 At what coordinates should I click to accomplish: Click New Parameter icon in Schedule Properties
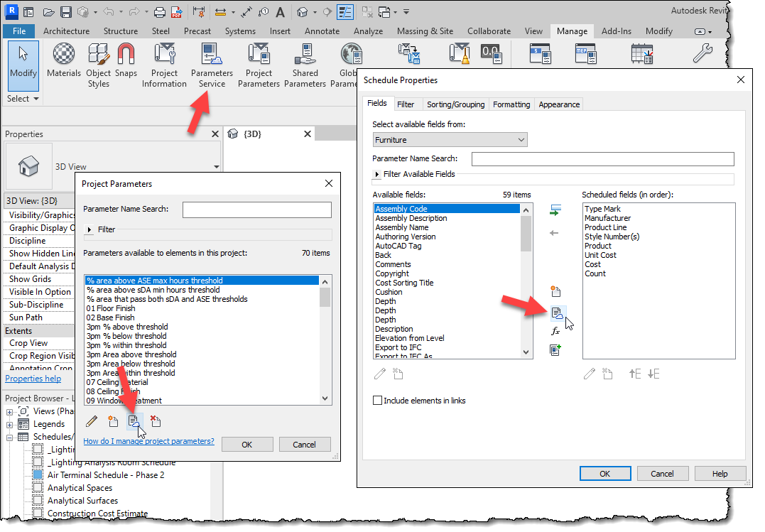point(555,291)
